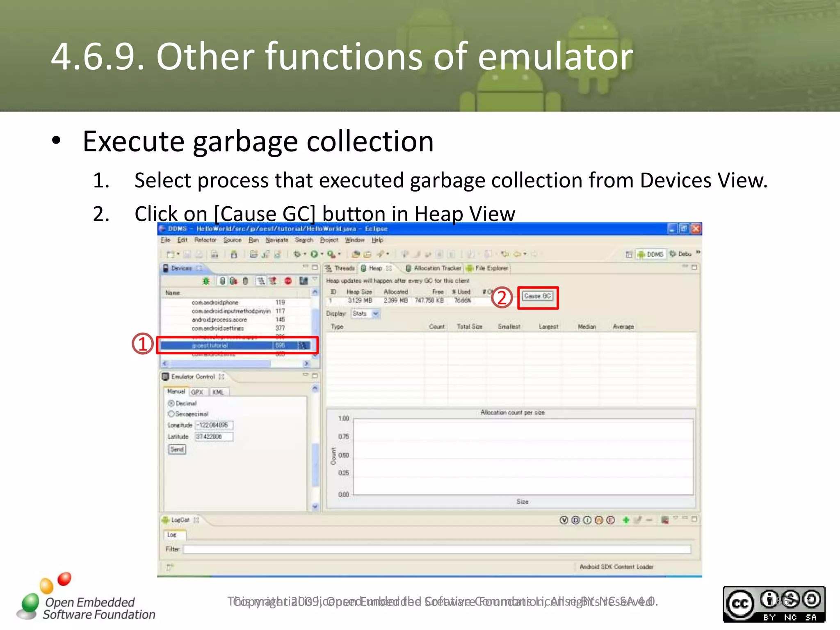This screenshot has width=840, height=630.
Task: Open the External Tools dropdown arrow
Action: click(x=339, y=254)
